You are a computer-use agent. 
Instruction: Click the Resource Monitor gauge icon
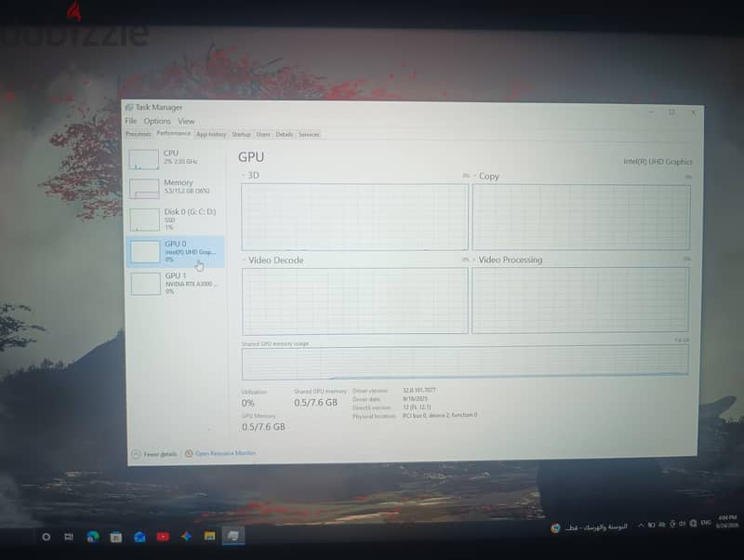(x=189, y=453)
